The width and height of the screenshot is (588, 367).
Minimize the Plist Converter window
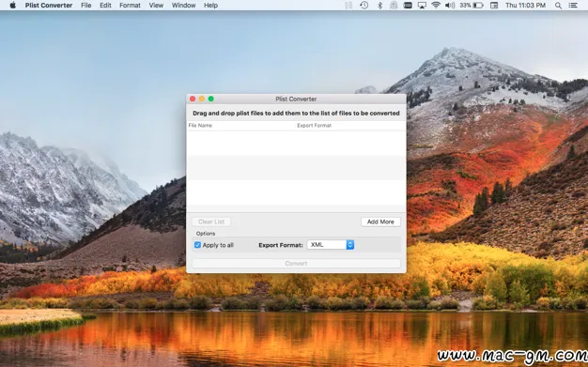[x=202, y=99]
